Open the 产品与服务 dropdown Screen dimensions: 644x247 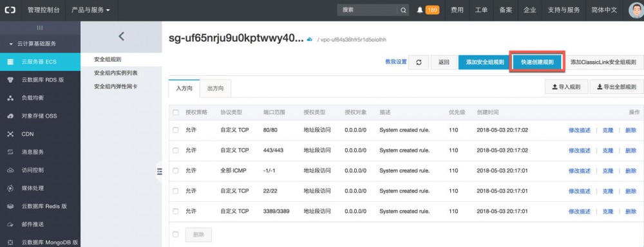[x=91, y=10]
